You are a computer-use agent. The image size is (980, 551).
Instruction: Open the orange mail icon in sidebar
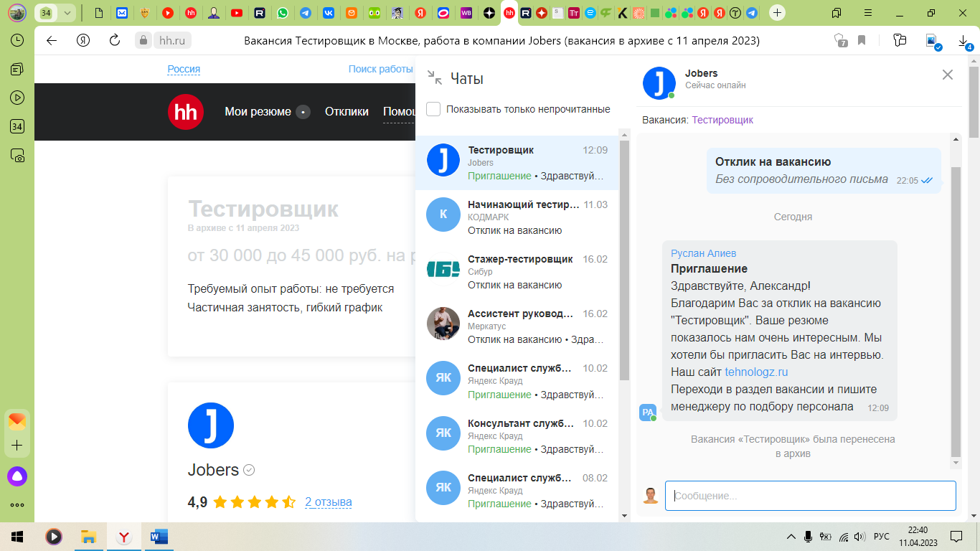(17, 420)
